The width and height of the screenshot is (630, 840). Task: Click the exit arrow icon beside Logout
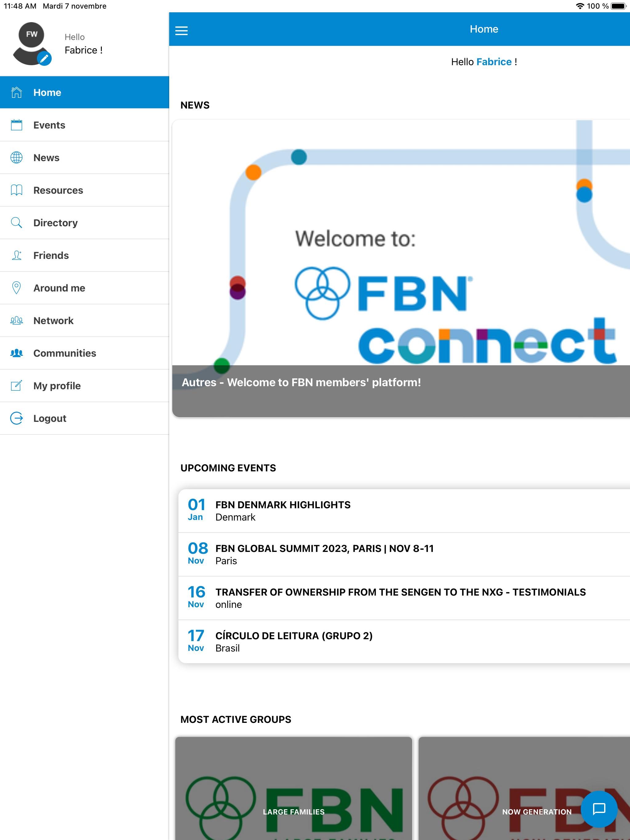[16, 418]
